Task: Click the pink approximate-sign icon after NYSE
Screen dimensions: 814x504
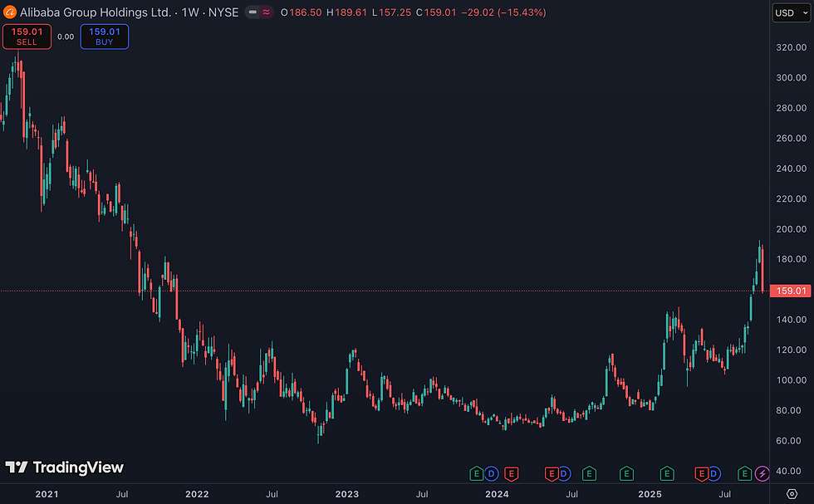Action: tap(267, 12)
